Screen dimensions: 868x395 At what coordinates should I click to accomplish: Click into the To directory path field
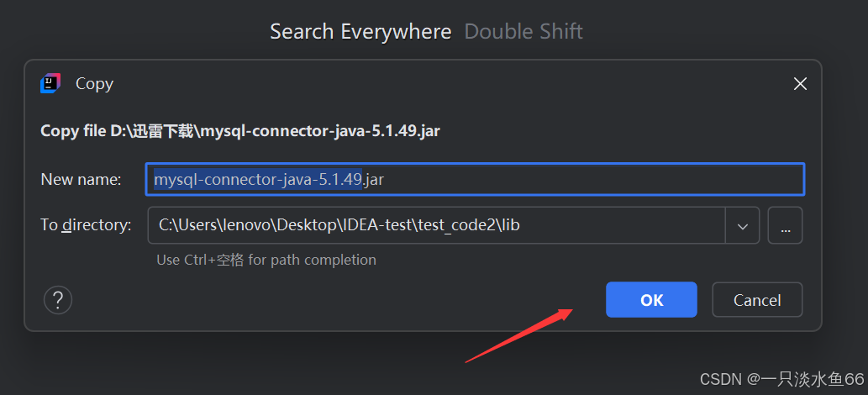click(x=436, y=225)
